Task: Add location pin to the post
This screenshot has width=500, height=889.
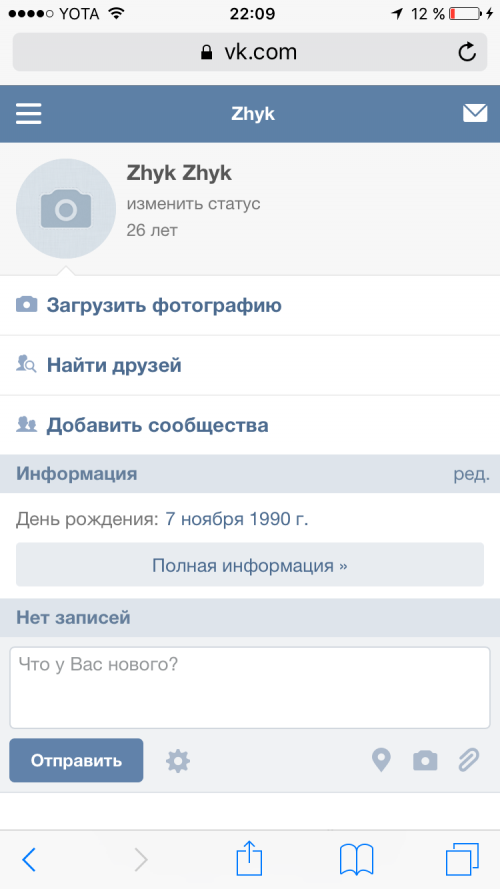Action: tap(381, 760)
